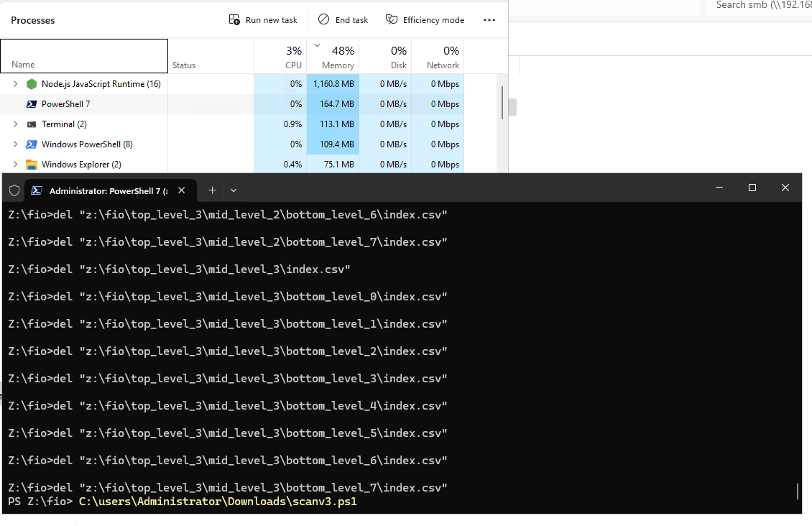This screenshot has width=812, height=526.
Task: Sort by the Memory column header
Action: click(333, 56)
